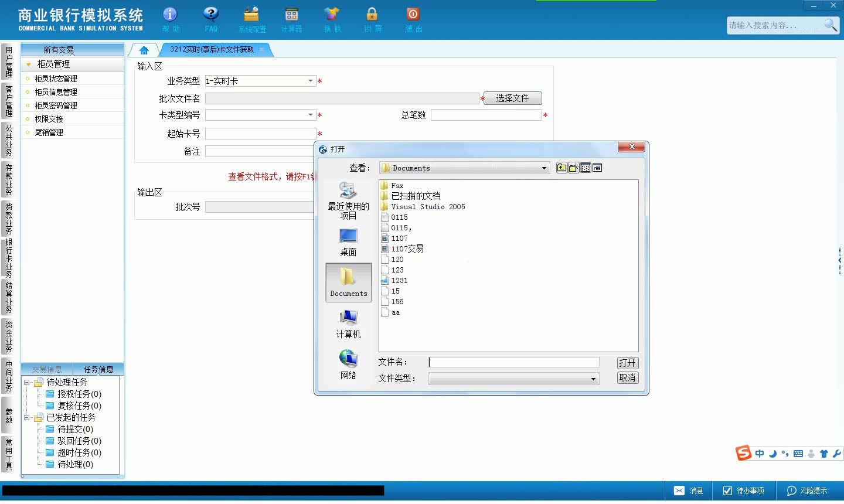Viewport: 844px width, 504px height.
Task: Open 系统配置 system configuration icon
Action: (252, 19)
